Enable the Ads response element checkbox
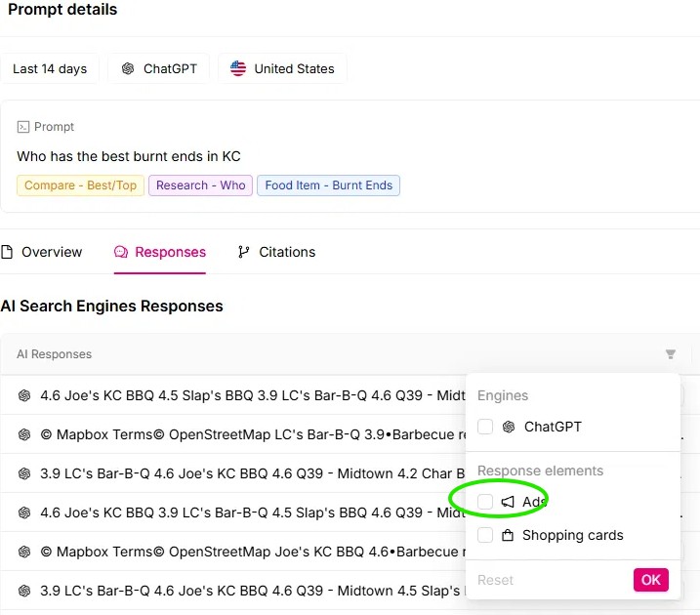This screenshot has height=615, width=700. pyautogui.click(x=485, y=502)
